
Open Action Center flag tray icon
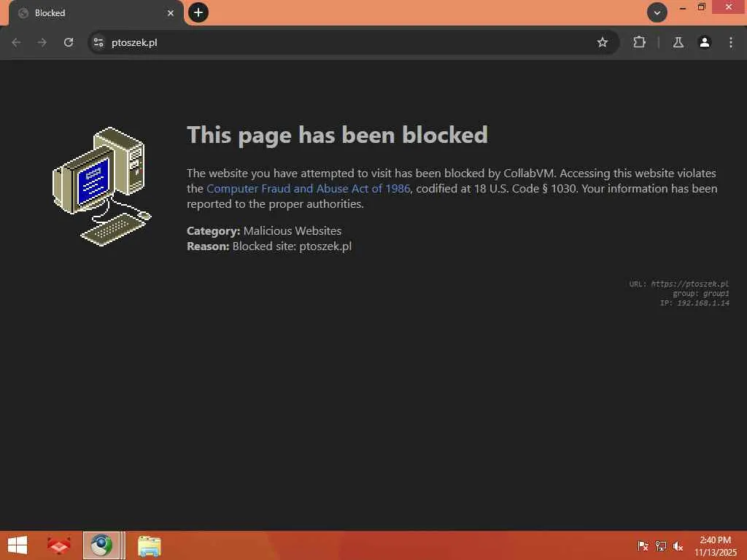[643, 545]
